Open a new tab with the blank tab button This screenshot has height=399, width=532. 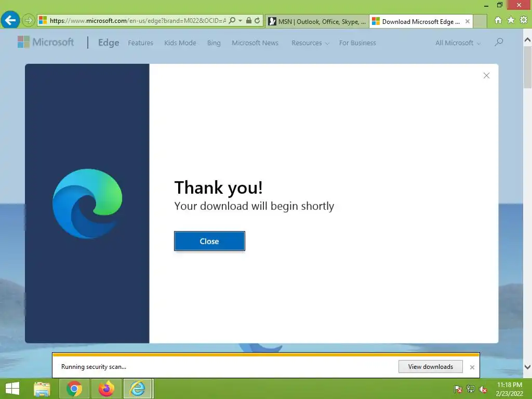[x=480, y=21]
